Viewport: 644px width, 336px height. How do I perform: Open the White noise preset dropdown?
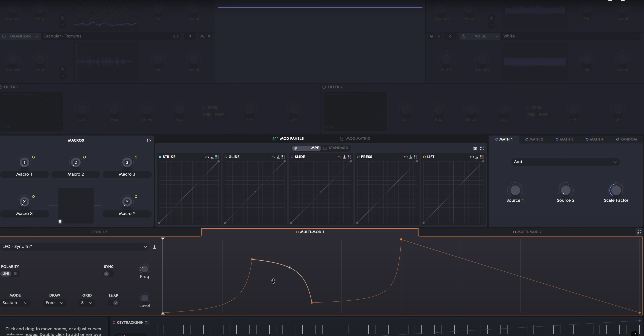click(571, 36)
